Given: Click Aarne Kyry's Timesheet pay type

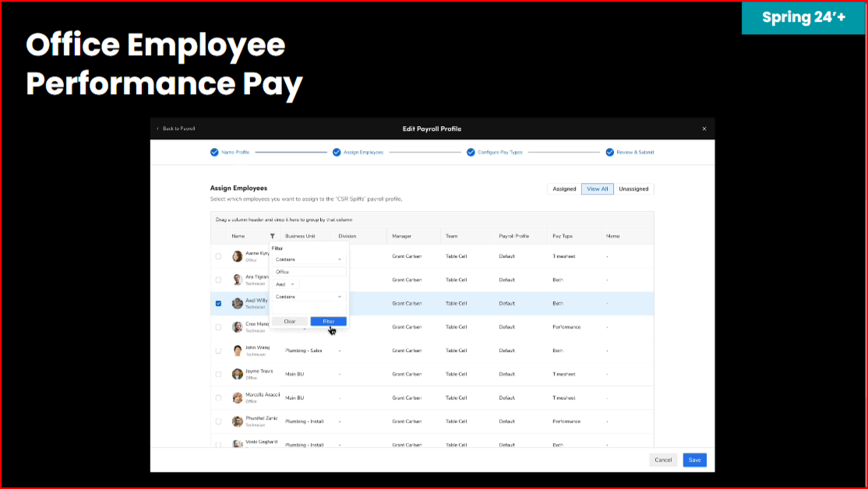Looking at the screenshot, I should 564,256.
